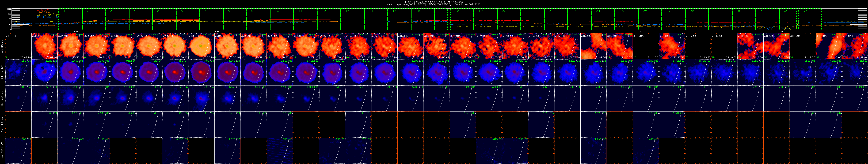Open 3-6 keV image starting 21:08:56
Viewport: 868px width, 164px height.
pyautogui.click(x=593, y=46)
